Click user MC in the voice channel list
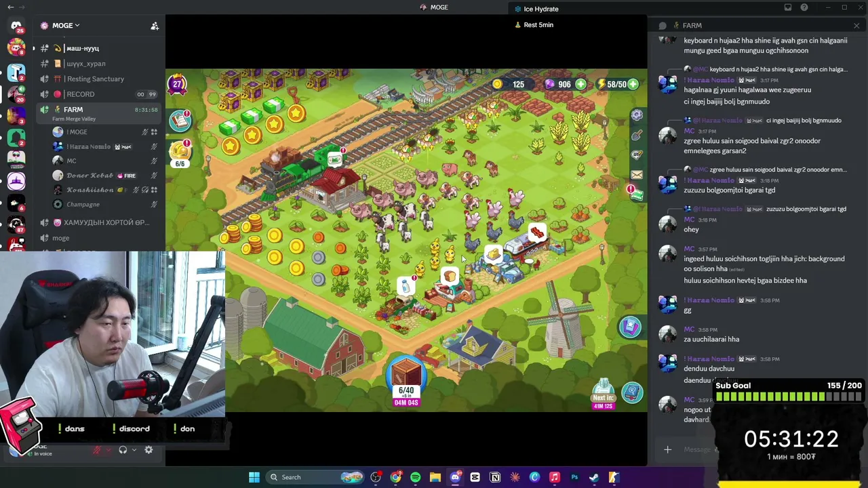This screenshot has width=868, height=488. 104,161
